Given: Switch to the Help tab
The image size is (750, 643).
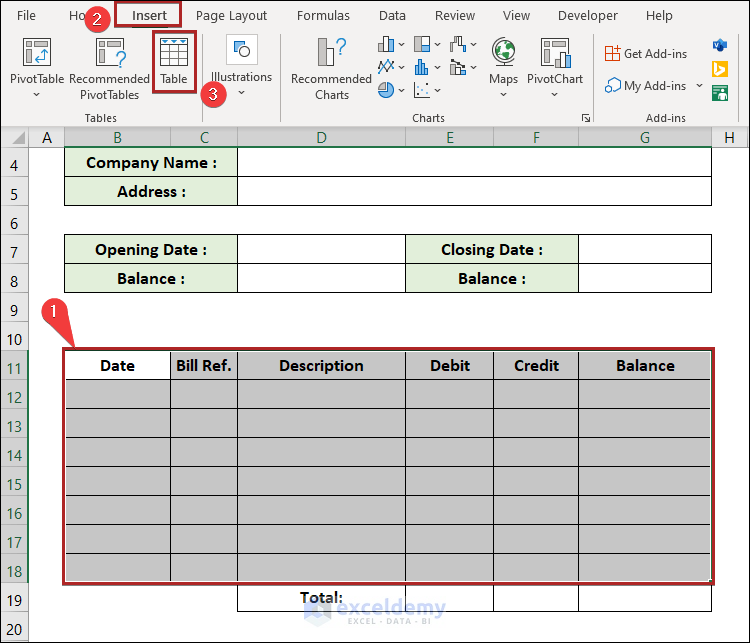Looking at the screenshot, I should tap(659, 15).
